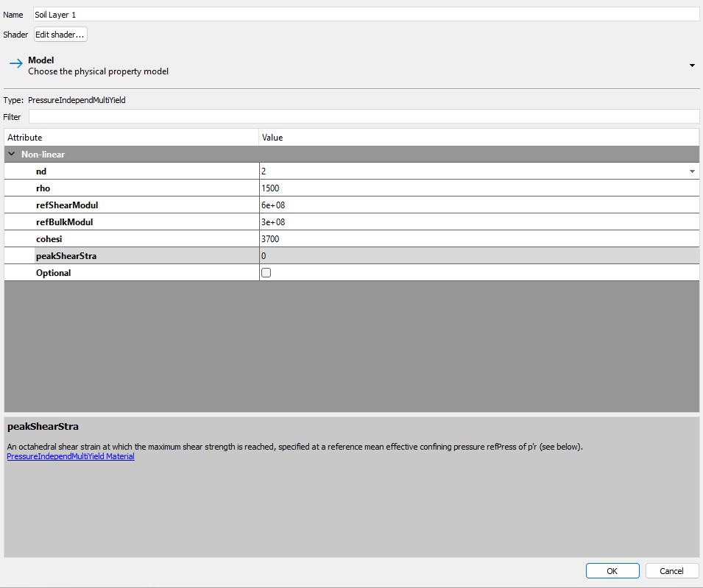
Task: Toggle the Optional checkbox
Action: click(x=266, y=272)
